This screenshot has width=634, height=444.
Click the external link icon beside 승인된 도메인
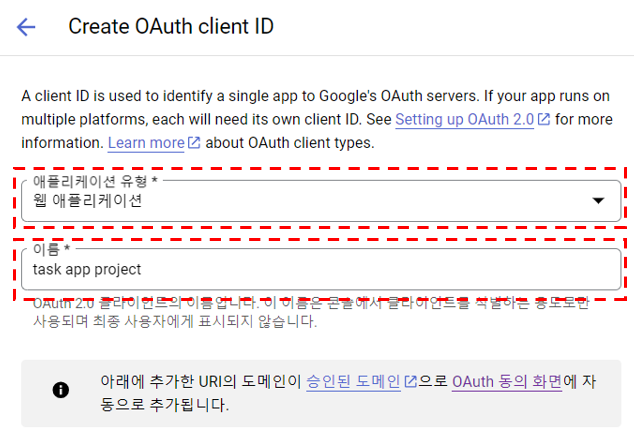(x=410, y=381)
